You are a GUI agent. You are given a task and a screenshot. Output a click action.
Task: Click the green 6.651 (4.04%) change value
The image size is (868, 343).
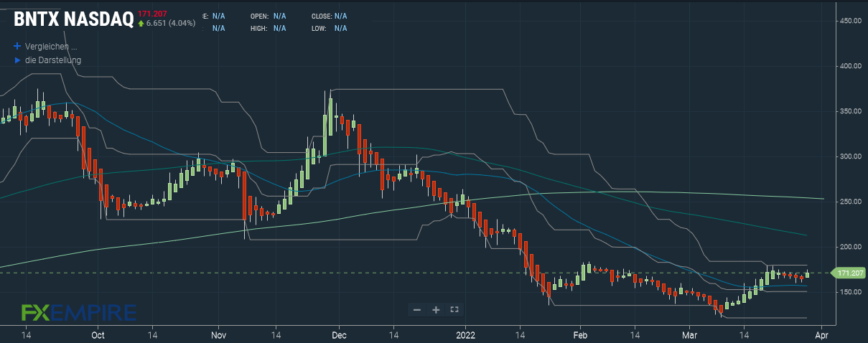167,23
